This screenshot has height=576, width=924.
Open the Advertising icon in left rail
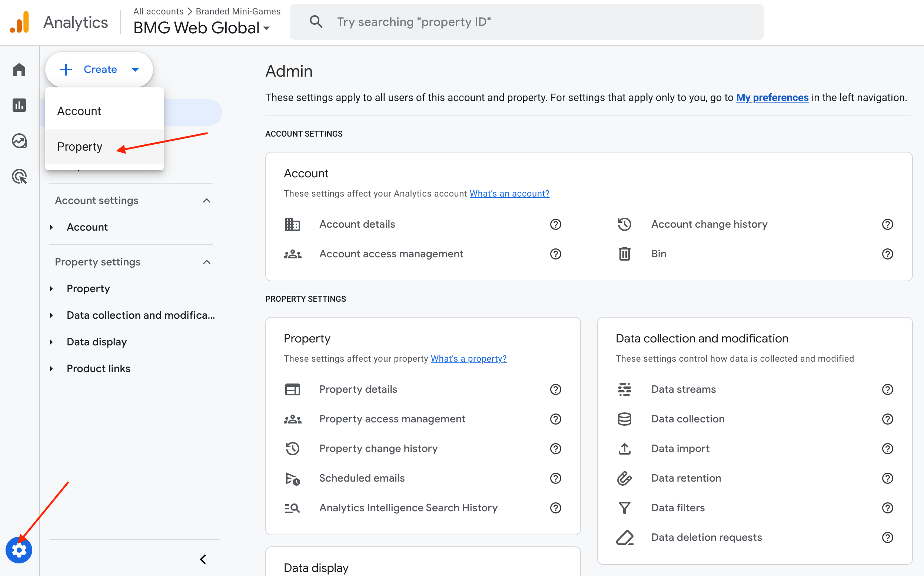click(19, 177)
